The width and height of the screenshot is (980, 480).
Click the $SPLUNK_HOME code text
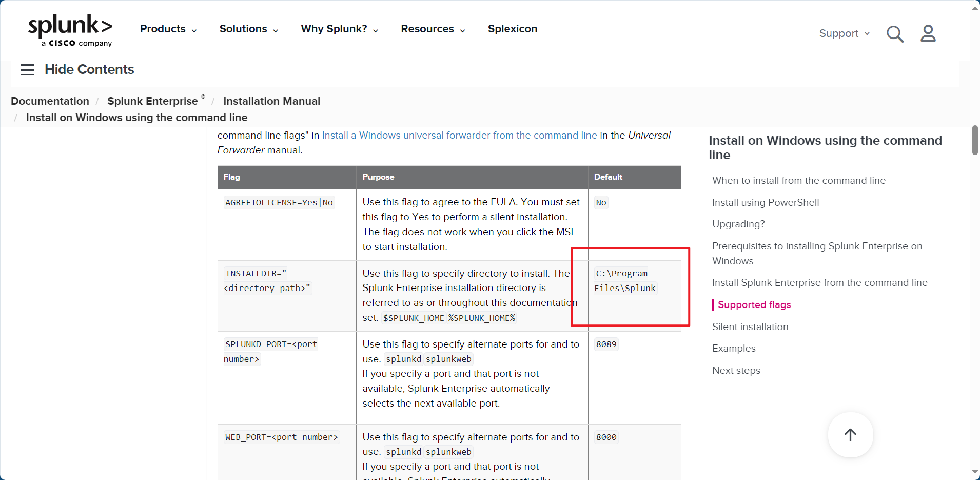tap(414, 318)
